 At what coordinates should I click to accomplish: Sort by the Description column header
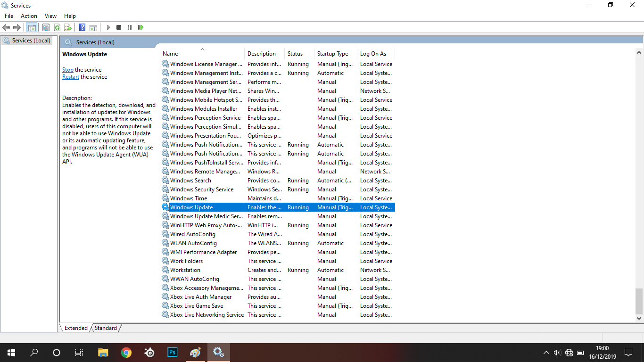(x=265, y=54)
